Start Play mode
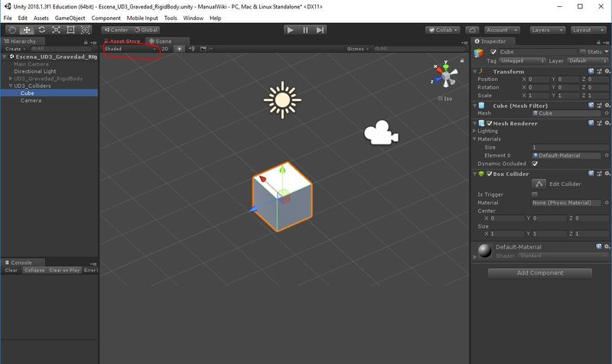 290,30
